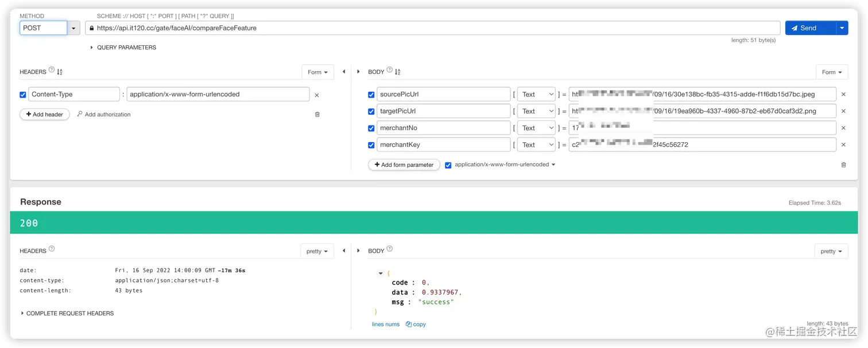The width and height of the screenshot is (868, 348).
Task: Click the merchantKey value field
Action: tap(702, 144)
